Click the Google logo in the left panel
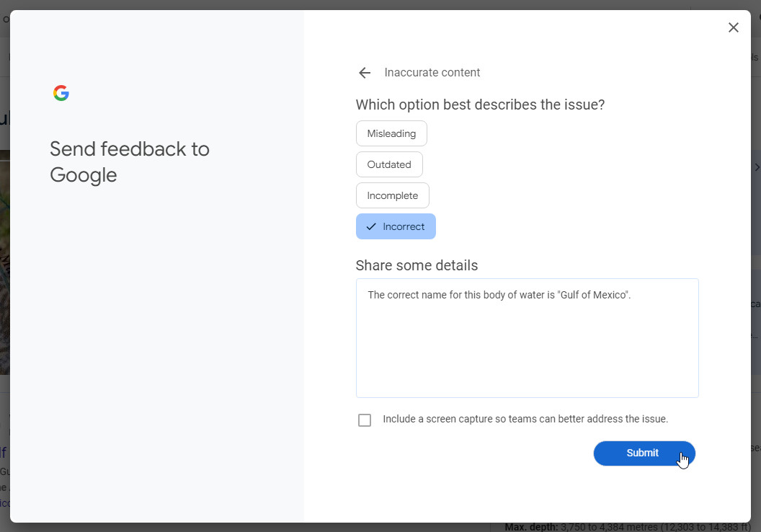Screen dimensions: 761x532 61,93
